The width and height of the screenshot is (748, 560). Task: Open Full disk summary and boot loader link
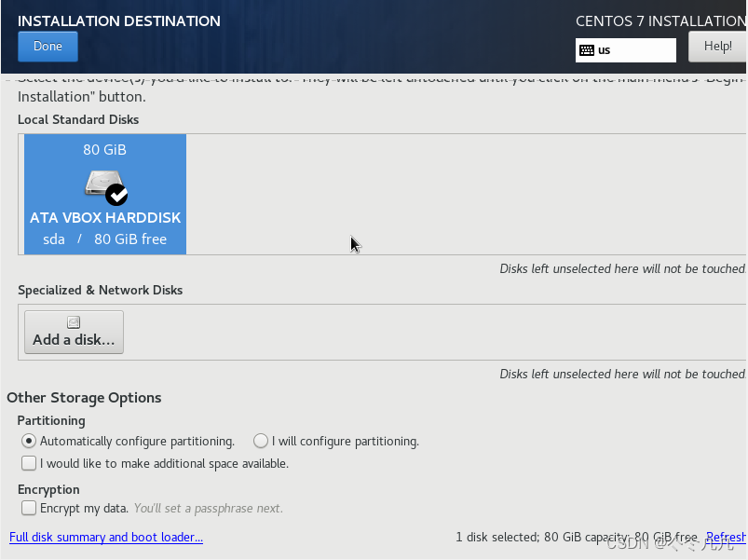pyautogui.click(x=106, y=537)
